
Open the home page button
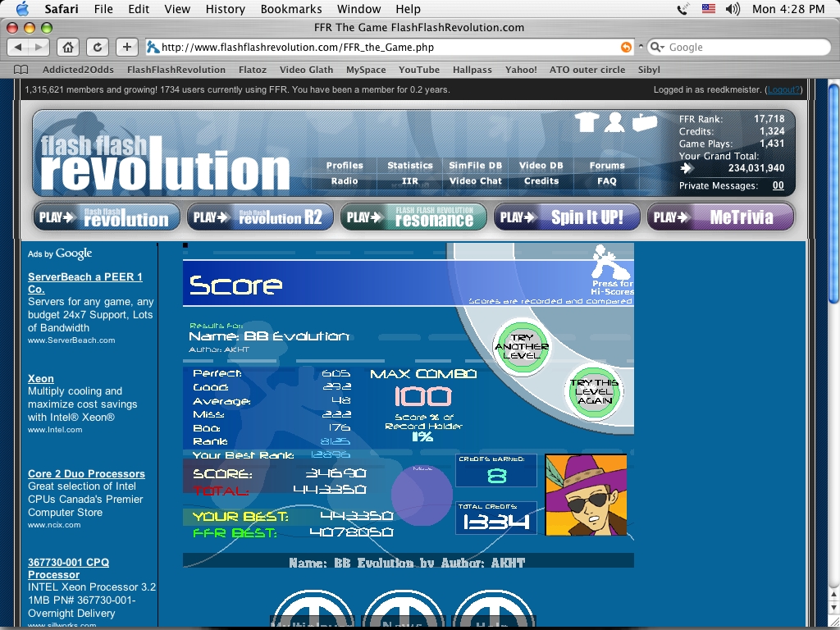pos(68,47)
